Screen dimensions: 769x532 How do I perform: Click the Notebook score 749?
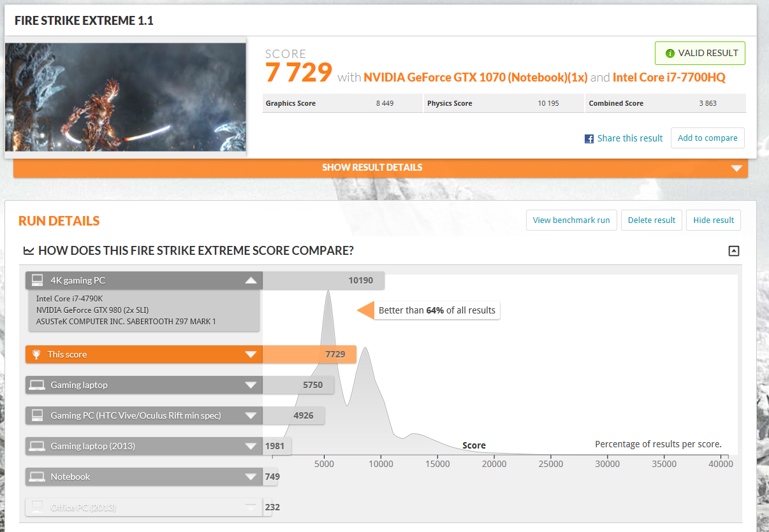[272, 477]
